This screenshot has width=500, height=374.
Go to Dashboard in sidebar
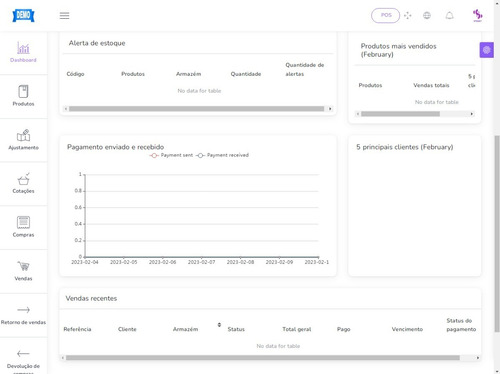click(23, 52)
